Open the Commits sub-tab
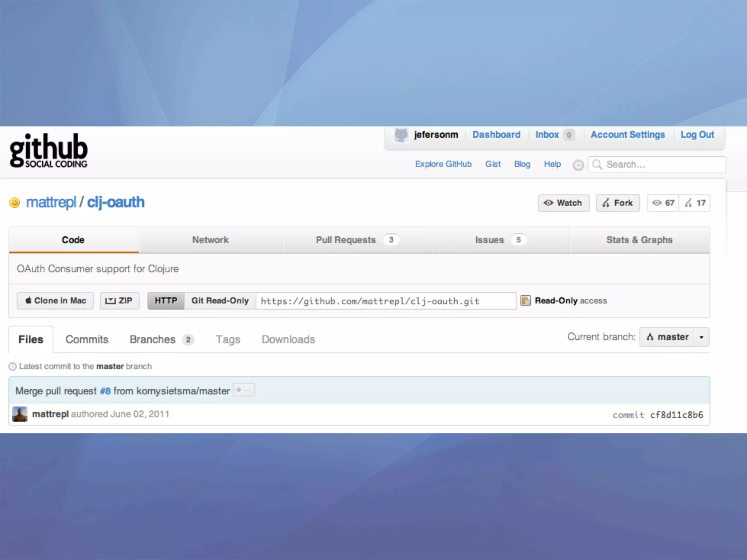This screenshot has height=560, width=747. click(x=87, y=339)
